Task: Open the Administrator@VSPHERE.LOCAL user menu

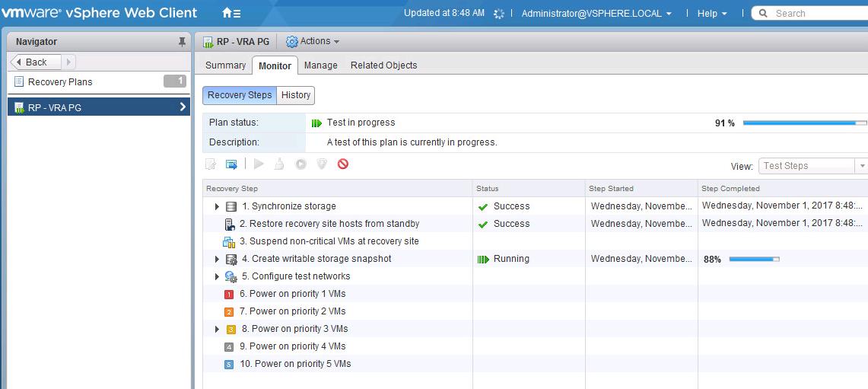Action: tap(596, 13)
